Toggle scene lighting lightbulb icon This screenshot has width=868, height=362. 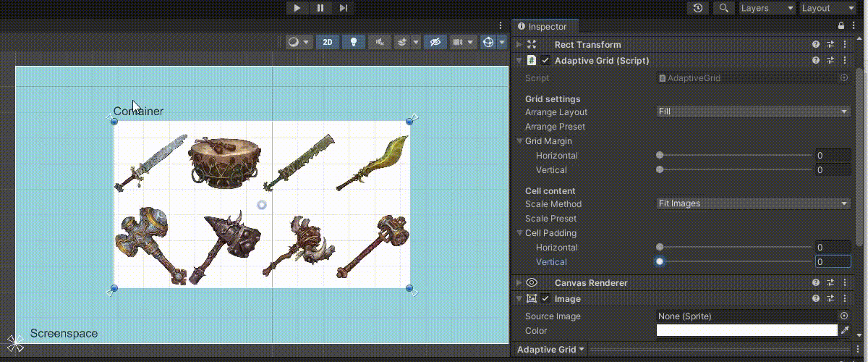coord(353,42)
